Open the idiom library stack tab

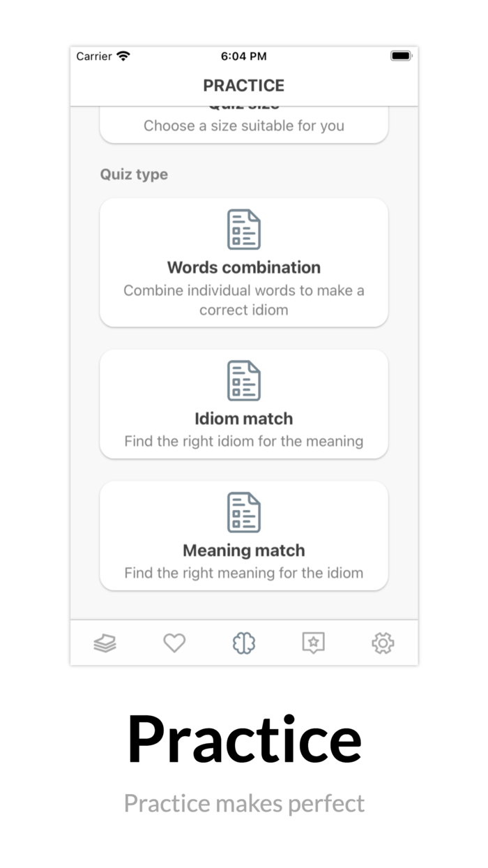click(105, 643)
